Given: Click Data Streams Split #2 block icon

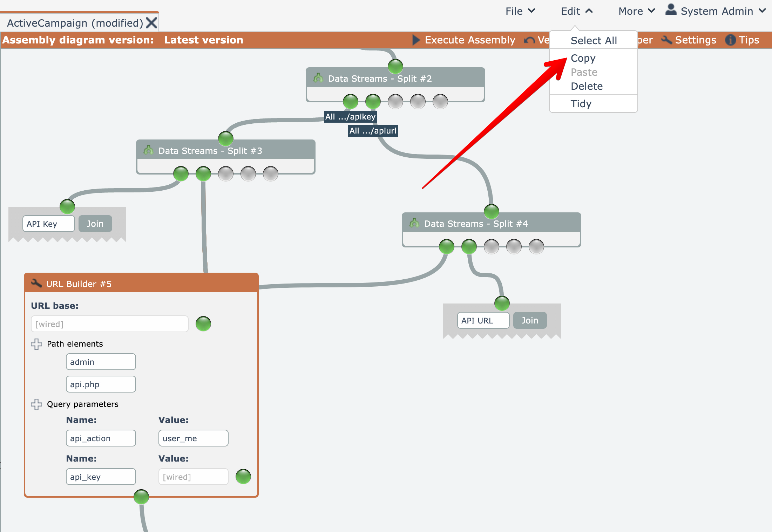Looking at the screenshot, I should (318, 78).
